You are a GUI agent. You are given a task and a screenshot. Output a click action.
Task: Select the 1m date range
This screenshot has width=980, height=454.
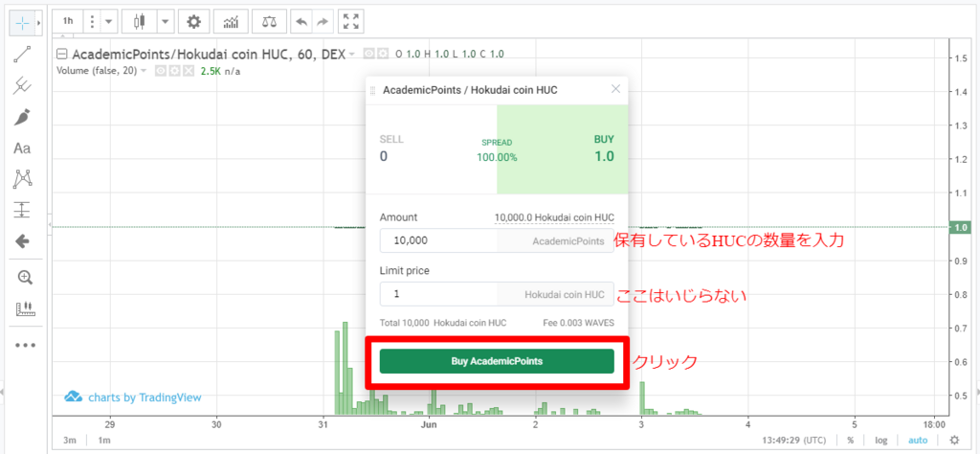pos(102,441)
